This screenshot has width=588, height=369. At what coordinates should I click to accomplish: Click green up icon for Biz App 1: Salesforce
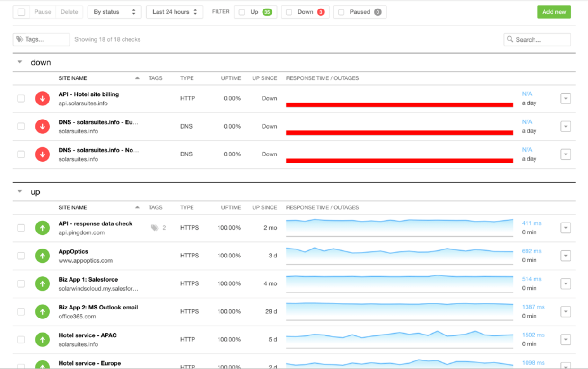(x=43, y=283)
